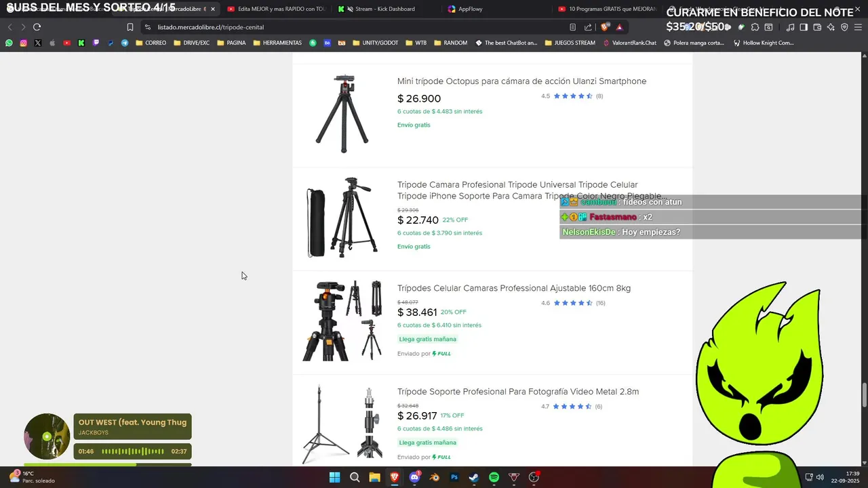
Task: Open the X (Twitter) bookmark icon
Action: coord(37,43)
